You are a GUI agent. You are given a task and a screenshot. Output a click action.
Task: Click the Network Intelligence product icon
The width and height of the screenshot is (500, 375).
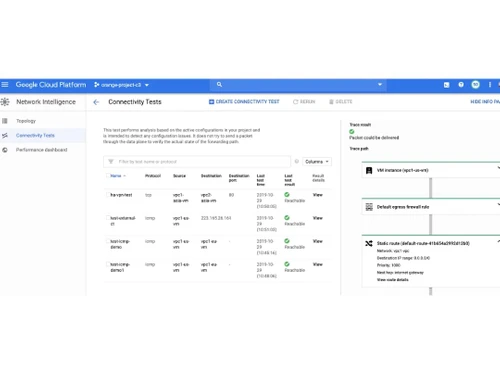point(5,102)
